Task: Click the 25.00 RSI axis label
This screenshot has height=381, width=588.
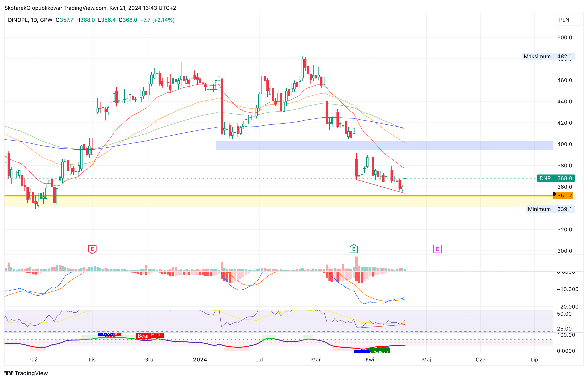Action: tap(564, 329)
